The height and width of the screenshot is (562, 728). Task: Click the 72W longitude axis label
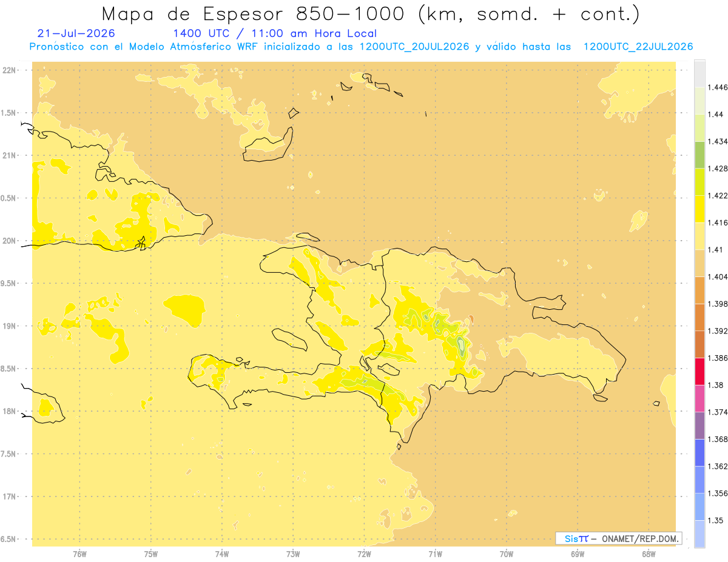364,554
